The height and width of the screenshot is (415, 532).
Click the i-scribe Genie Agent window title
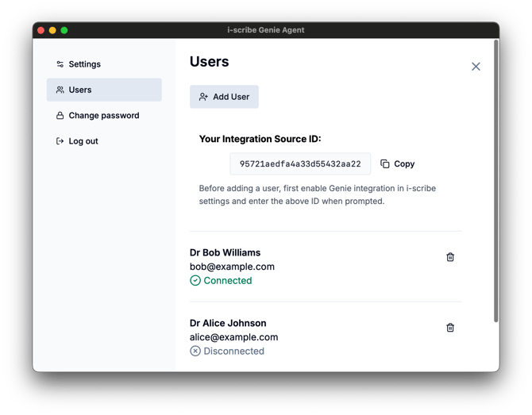(266, 30)
